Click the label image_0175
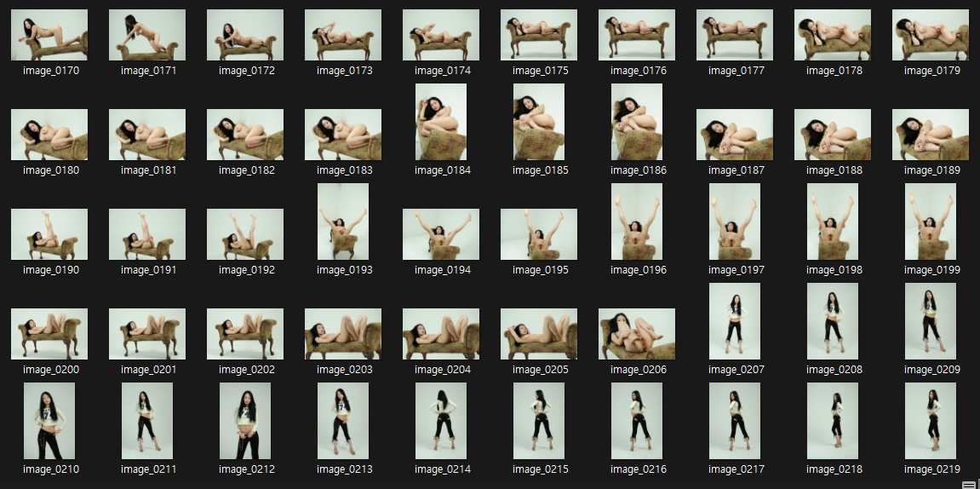980x489 pixels. [x=541, y=71]
